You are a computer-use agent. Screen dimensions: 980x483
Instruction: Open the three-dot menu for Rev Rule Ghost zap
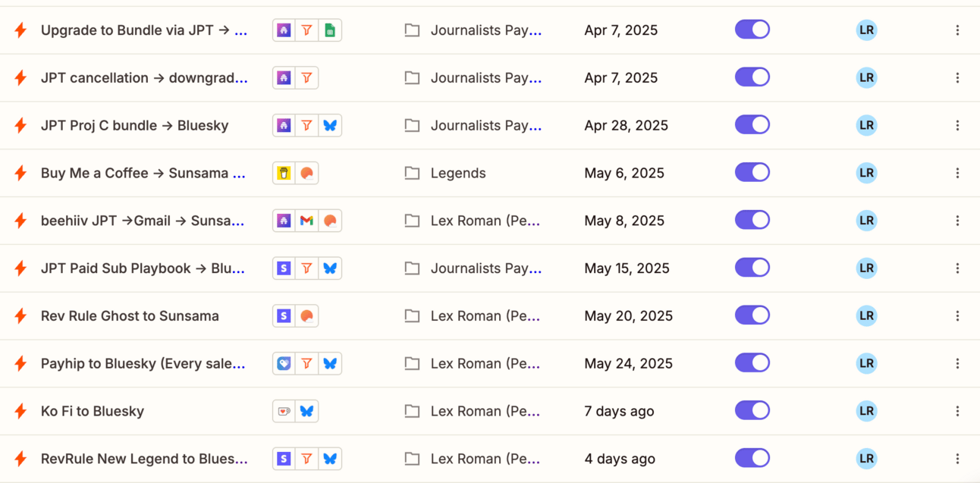pos(957,316)
